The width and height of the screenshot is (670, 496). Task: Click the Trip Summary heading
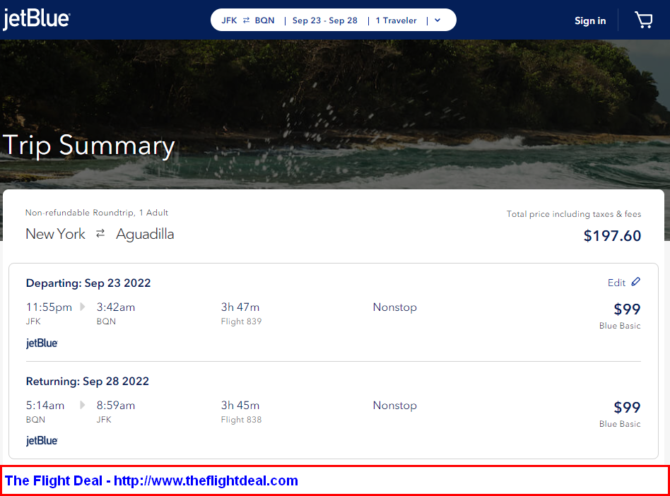click(x=89, y=146)
